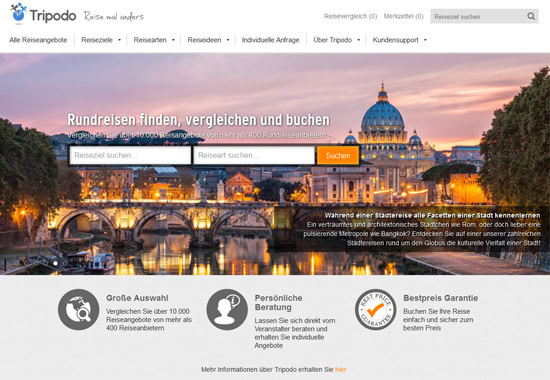Click the Persönliche Beratung person icon
Image resolution: width=550 pixels, height=380 pixels.
point(227,309)
